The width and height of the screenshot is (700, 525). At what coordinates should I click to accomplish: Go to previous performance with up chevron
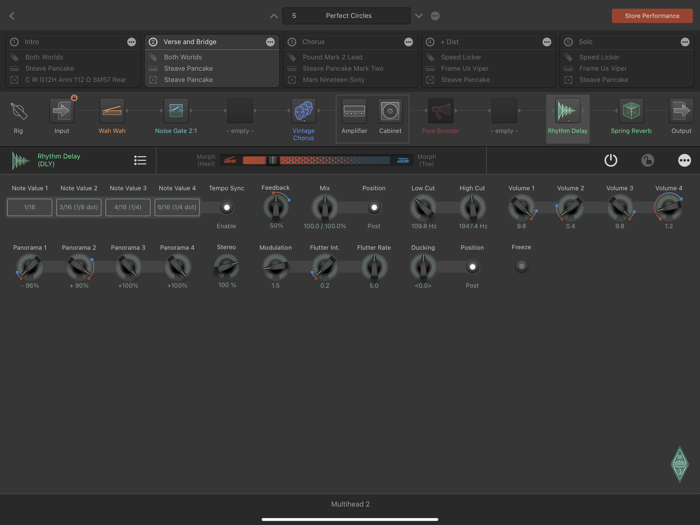274,16
